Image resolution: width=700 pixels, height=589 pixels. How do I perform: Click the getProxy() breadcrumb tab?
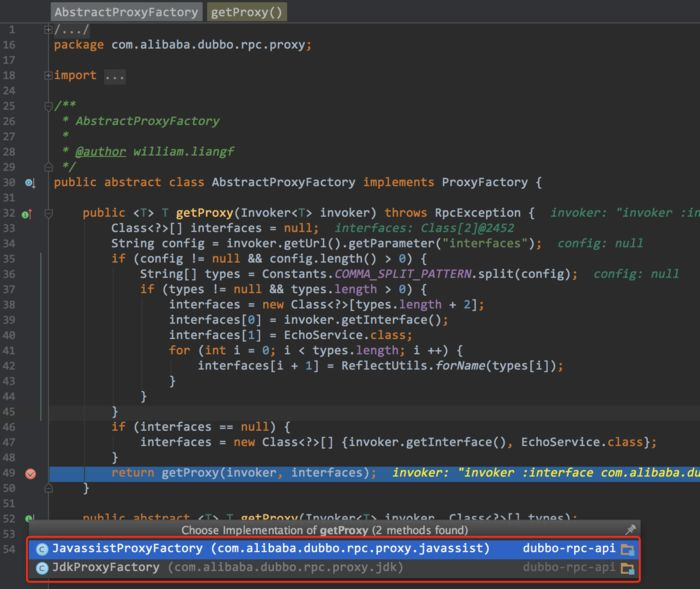(247, 12)
